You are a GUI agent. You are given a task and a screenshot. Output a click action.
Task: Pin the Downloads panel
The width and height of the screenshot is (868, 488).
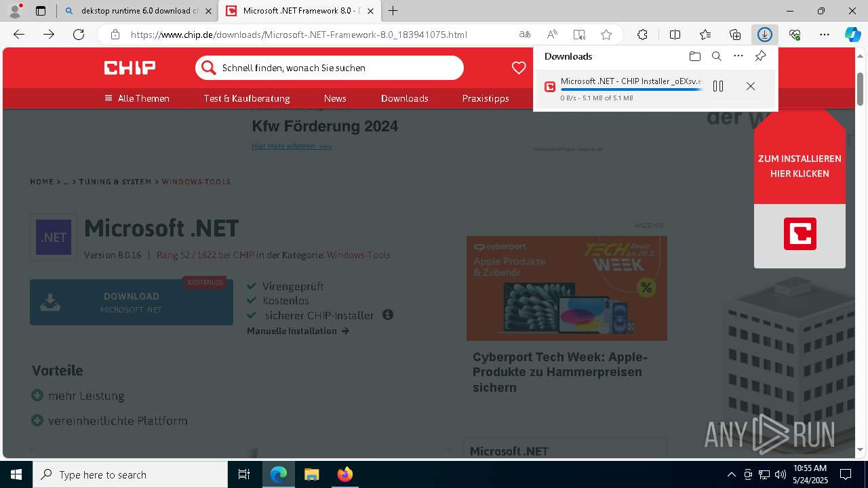point(760,56)
